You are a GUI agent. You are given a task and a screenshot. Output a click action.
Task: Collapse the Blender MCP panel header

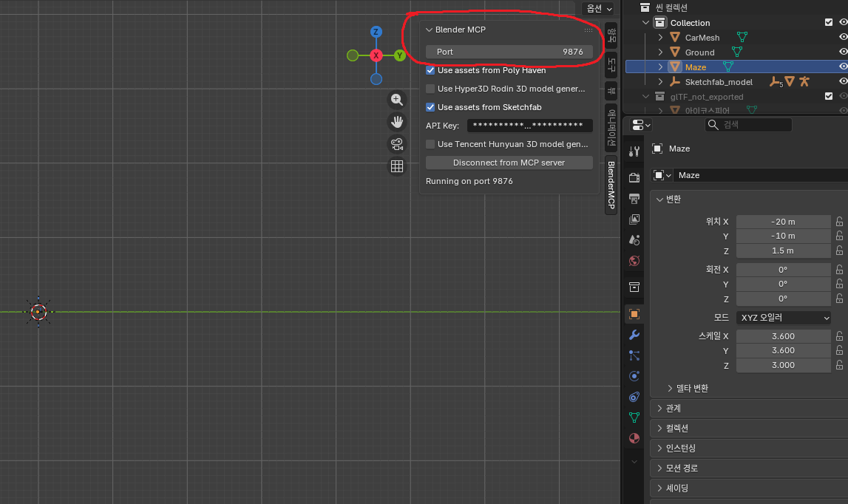[430, 30]
